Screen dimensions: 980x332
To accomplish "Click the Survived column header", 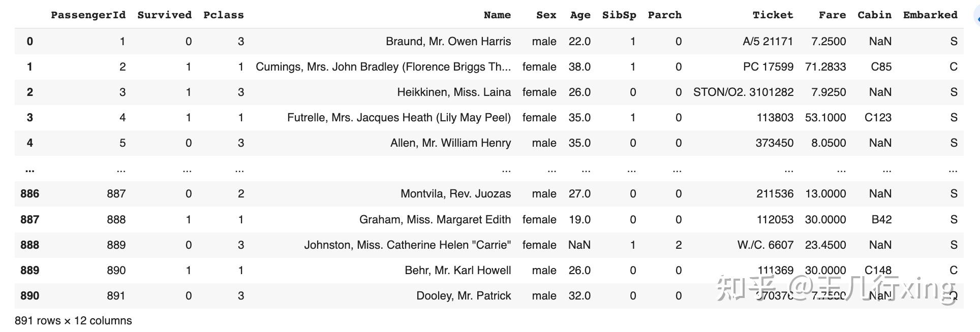I will click(164, 15).
